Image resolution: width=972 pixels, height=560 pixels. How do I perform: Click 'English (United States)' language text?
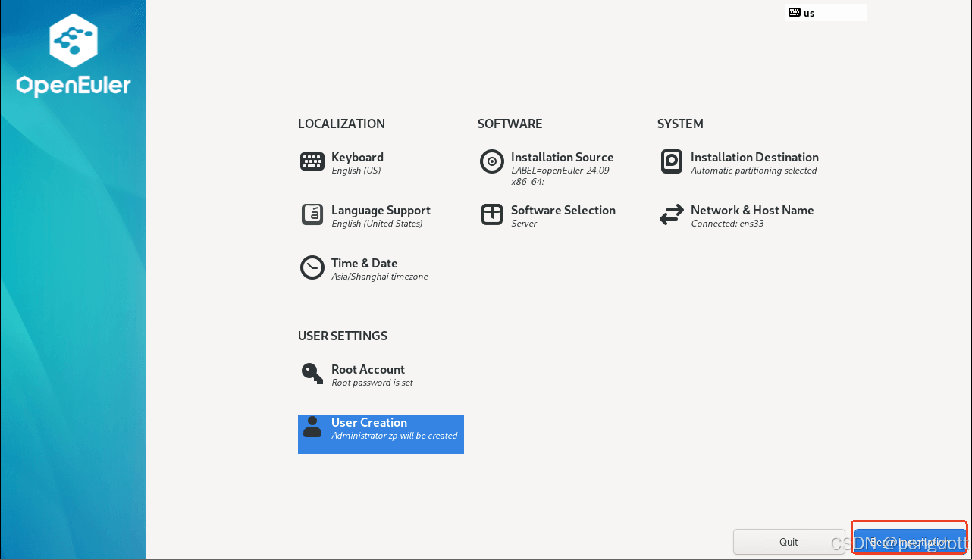(377, 224)
